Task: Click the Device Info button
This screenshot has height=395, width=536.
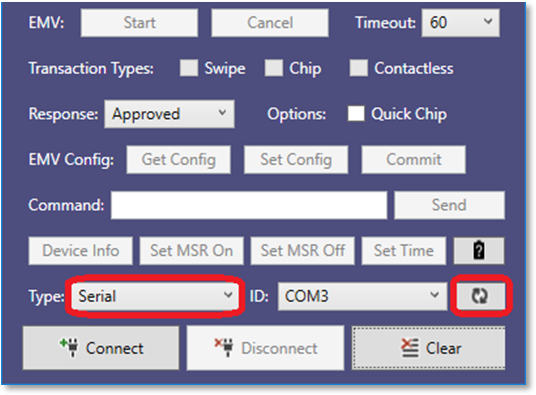Action: pyautogui.click(x=81, y=251)
